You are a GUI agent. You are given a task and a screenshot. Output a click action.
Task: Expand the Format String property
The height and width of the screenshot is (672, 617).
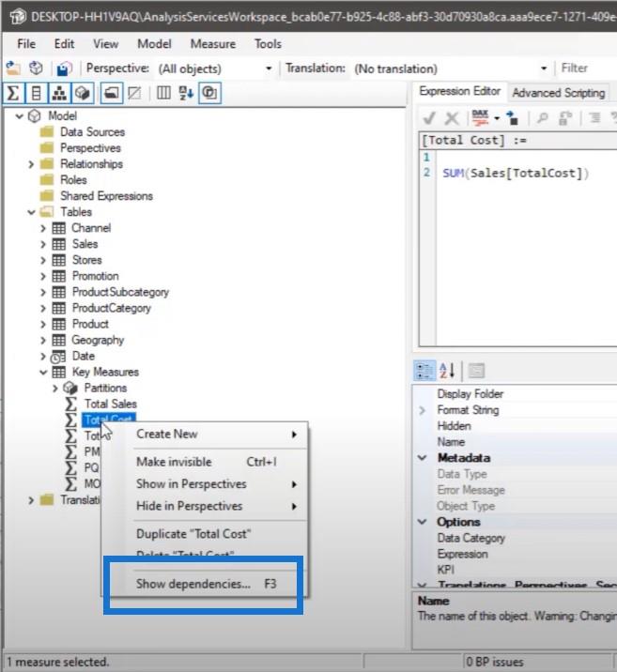point(423,410)
